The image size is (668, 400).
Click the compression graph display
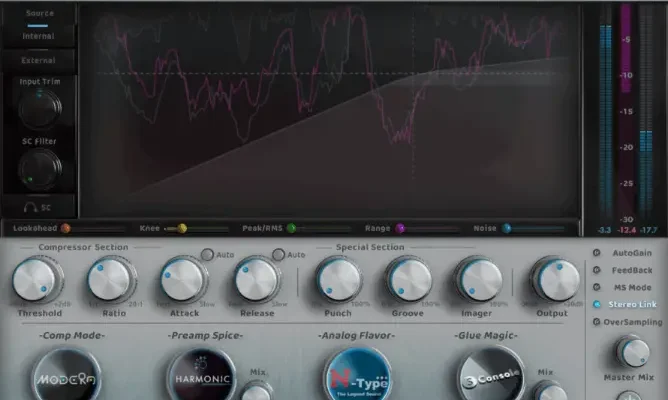coord(330,110)
